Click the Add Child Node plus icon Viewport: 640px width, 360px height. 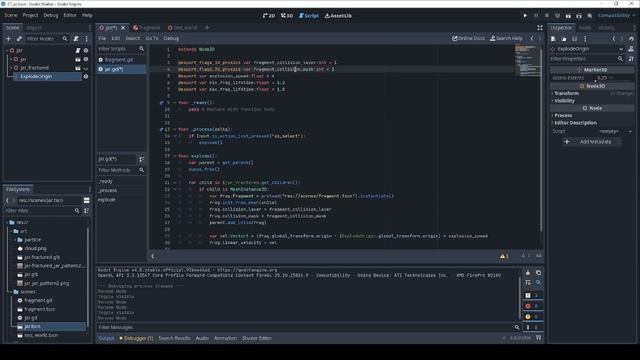[9, 39]
